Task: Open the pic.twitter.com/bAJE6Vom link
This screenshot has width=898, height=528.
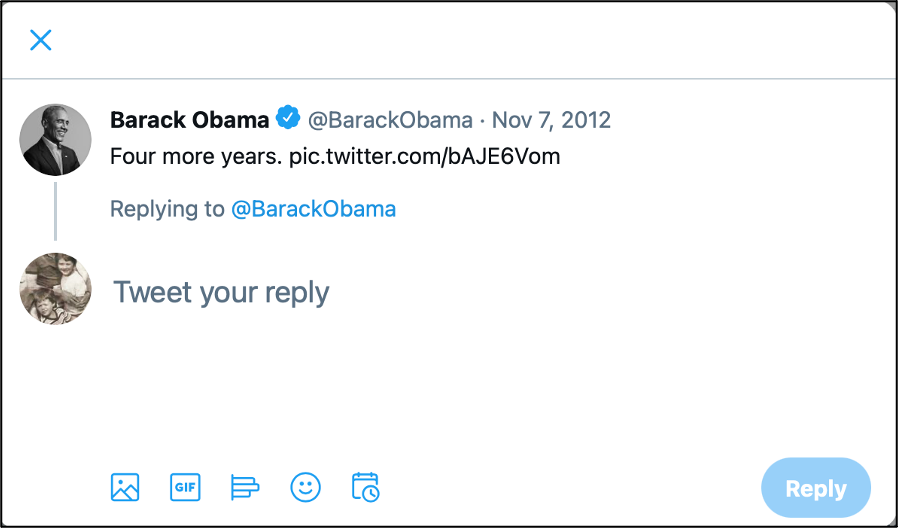Action: pos(424,156)
